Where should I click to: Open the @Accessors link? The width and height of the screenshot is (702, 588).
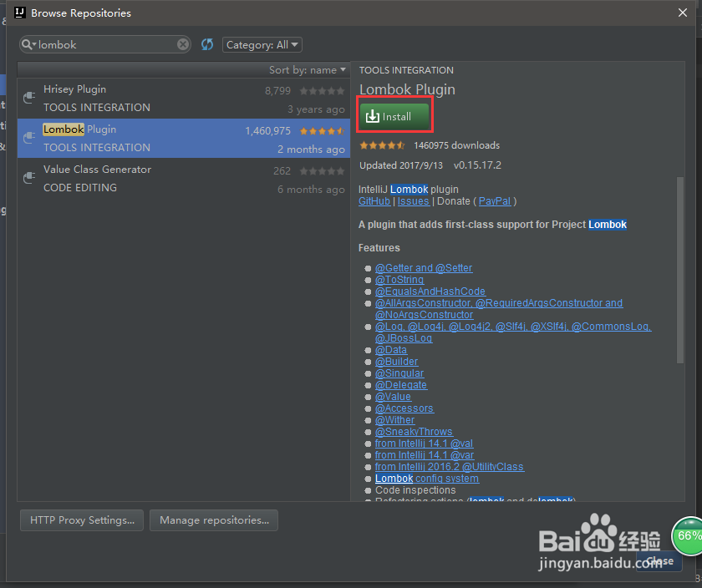pos(404,408)
